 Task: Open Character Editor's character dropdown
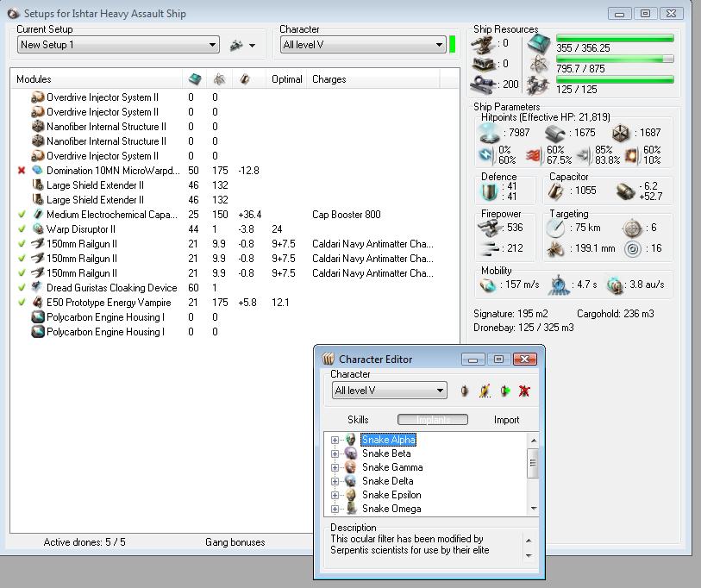(x=390, y=391)
